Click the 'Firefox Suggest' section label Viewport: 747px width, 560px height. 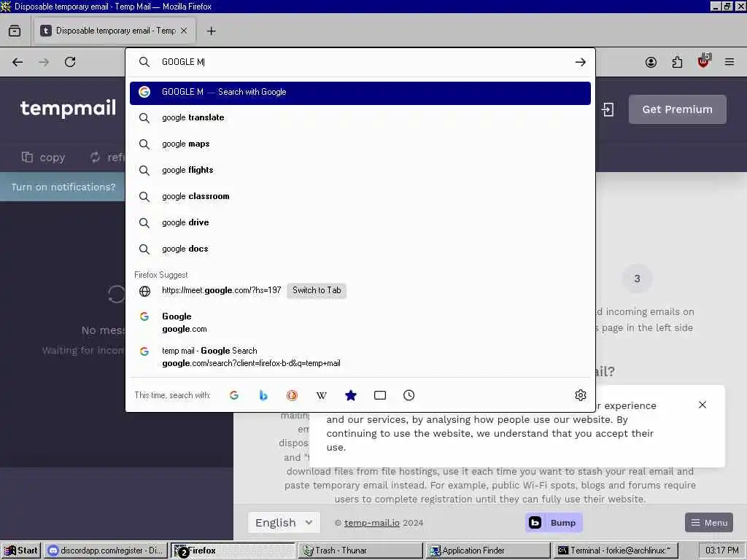[161, 275]
